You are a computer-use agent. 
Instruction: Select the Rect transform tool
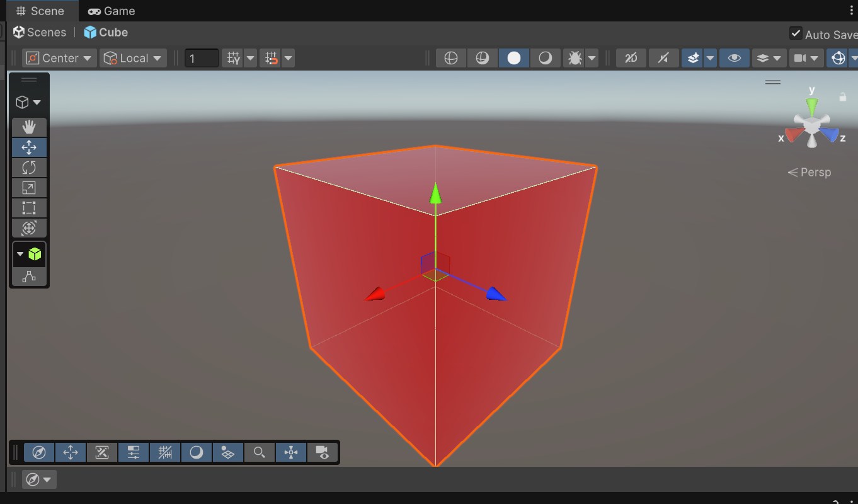pyautogui.click(x=29, y=208)
